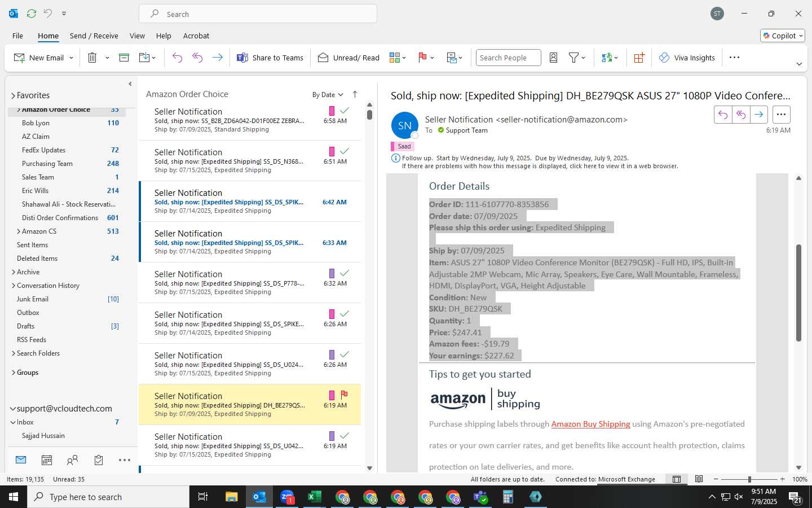Image resolution: width=812 pixels, height=508 pixels.
Task: Open Viva Insights
Action: (x=687, y=58)
